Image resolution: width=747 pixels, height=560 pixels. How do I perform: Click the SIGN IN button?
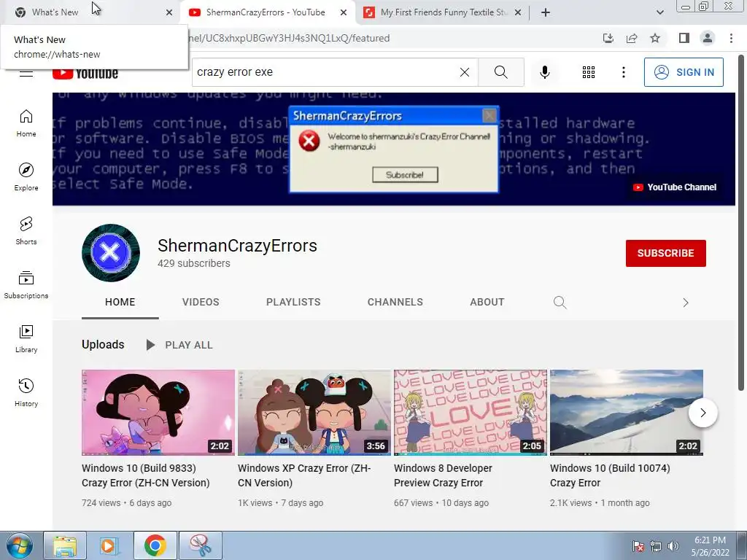coord(684,72)
